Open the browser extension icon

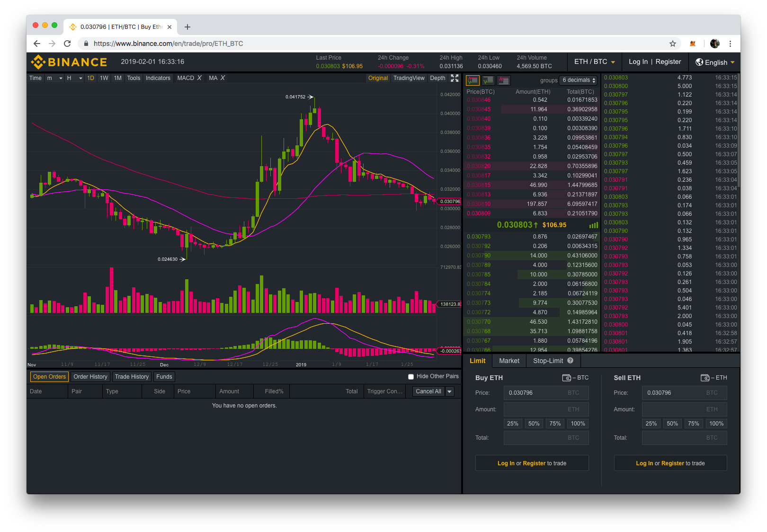pos(693,44)
